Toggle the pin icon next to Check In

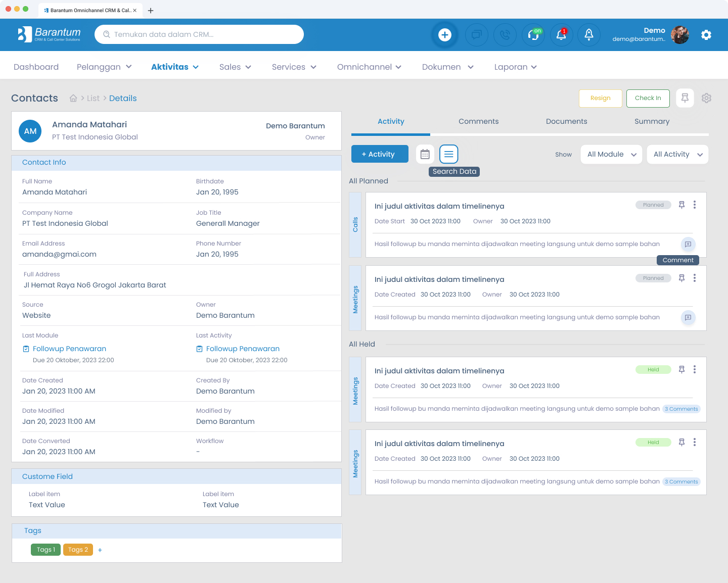coord(685,98)
